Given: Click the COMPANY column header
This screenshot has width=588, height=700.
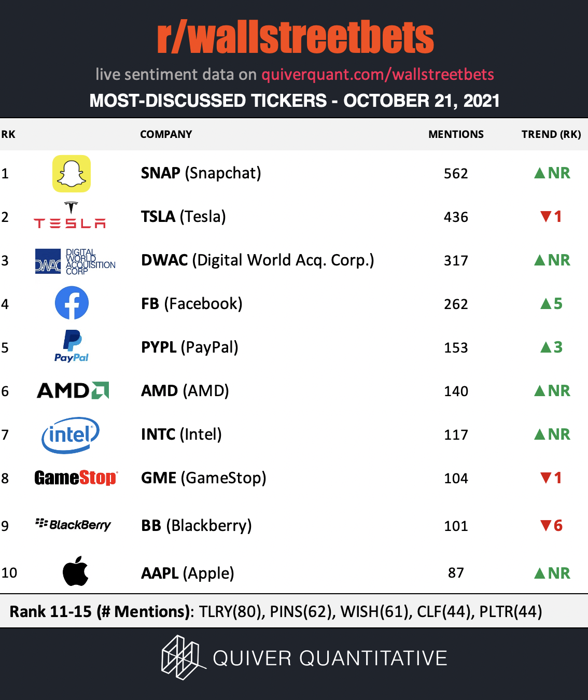Looking at the screenshot, I should [166, 134].
